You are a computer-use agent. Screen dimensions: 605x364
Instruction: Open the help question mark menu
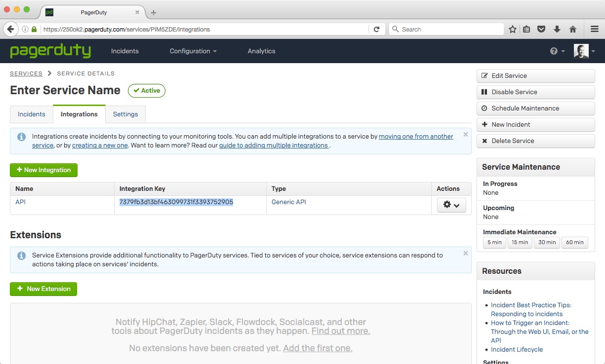click(557, 51)
